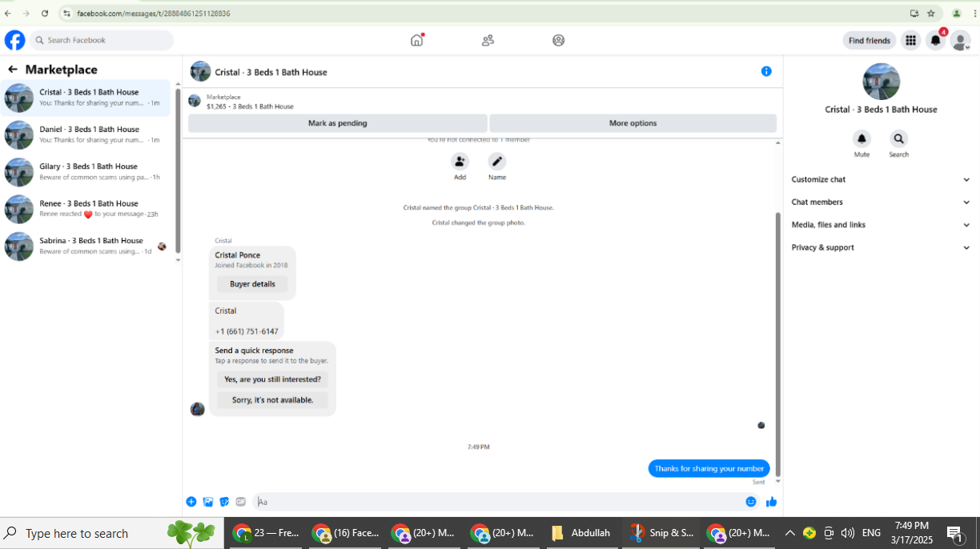
Task: Open the volume icon in system tray
Action: click(x=848, y=533)
